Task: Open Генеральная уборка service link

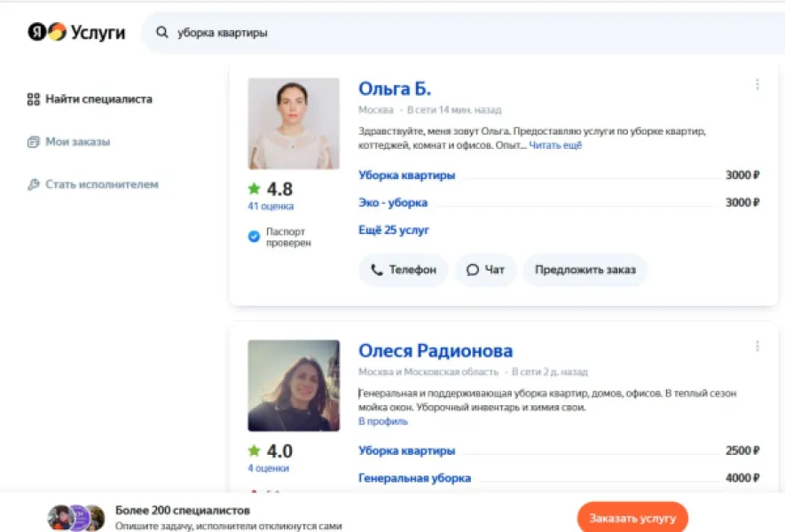Action: (414, 479)
